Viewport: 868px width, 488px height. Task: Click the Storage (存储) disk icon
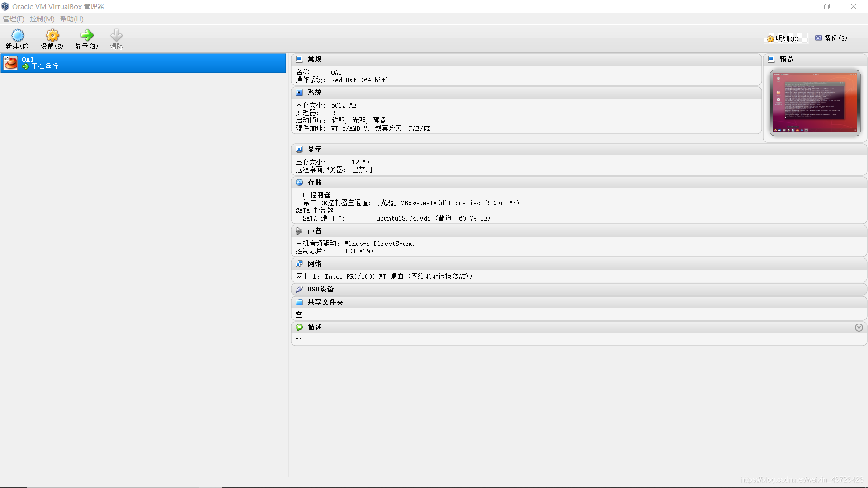299,182
